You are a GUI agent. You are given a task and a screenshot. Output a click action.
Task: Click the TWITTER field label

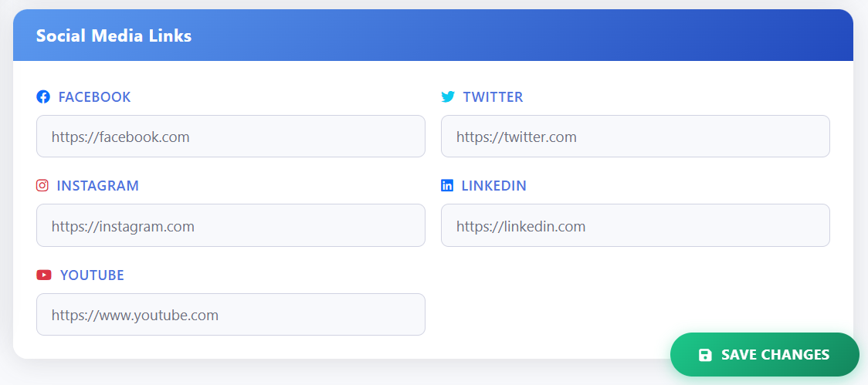(x=493, y=97)
